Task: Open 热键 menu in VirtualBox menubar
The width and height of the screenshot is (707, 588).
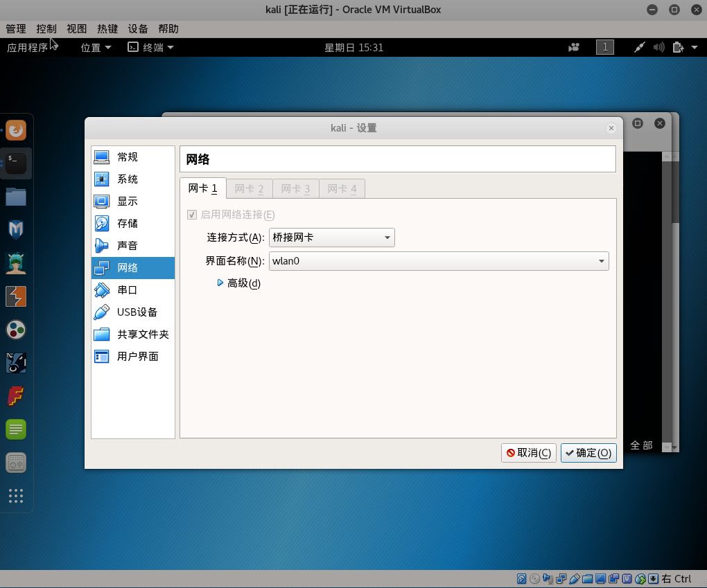Action: [107, 29]
